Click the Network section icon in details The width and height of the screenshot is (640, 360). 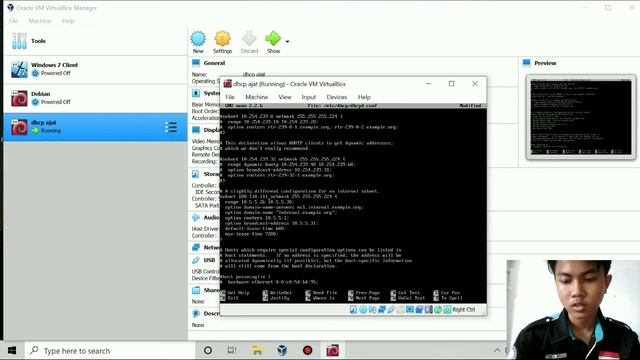point(196,247)
